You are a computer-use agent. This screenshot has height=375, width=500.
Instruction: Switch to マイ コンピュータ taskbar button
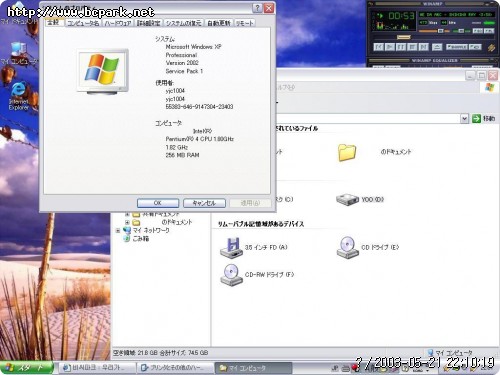253,368
